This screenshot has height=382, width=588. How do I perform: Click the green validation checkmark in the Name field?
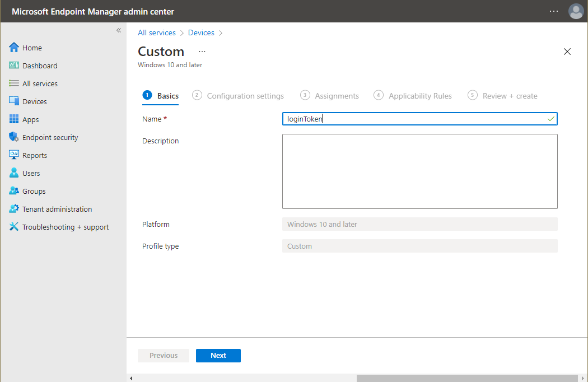pyautogui.click(x=550, y=119)
